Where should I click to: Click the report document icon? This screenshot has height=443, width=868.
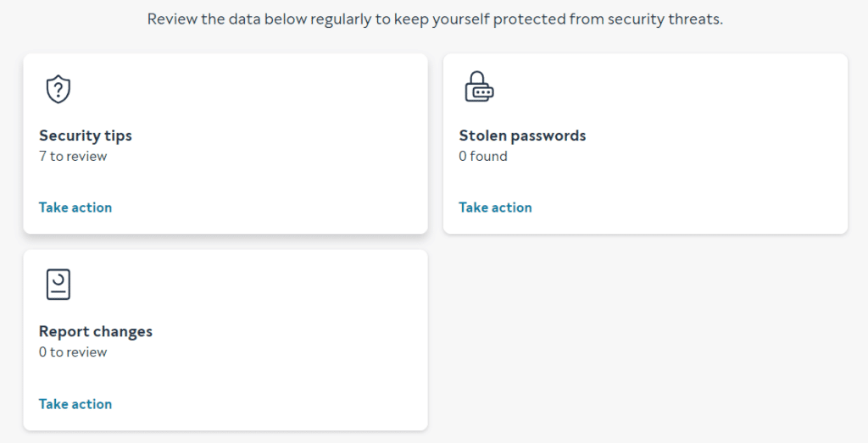click(58, 285)
